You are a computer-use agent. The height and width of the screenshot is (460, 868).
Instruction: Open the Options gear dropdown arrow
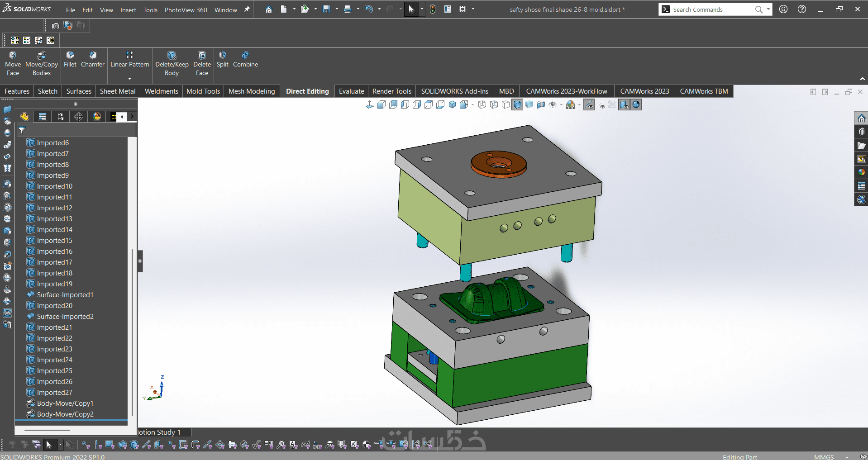coord(473,9)
